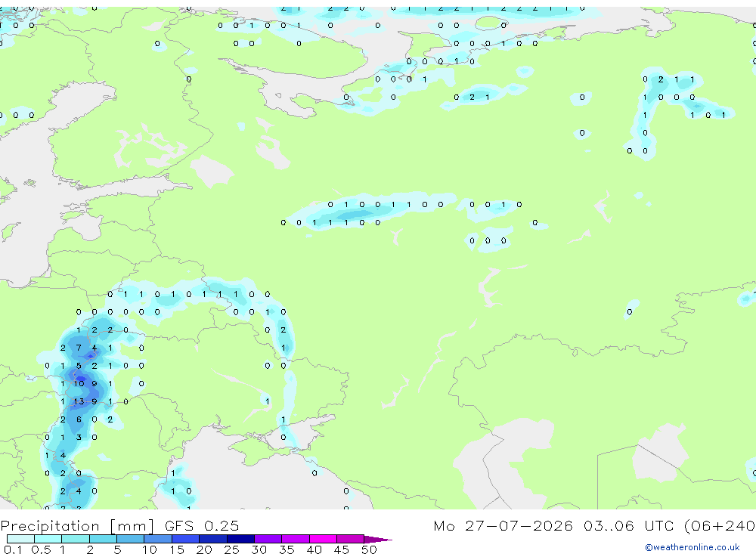756x554 pixels.
Task: Click the swatch between 45 and 50
Action: coord(351,539)
